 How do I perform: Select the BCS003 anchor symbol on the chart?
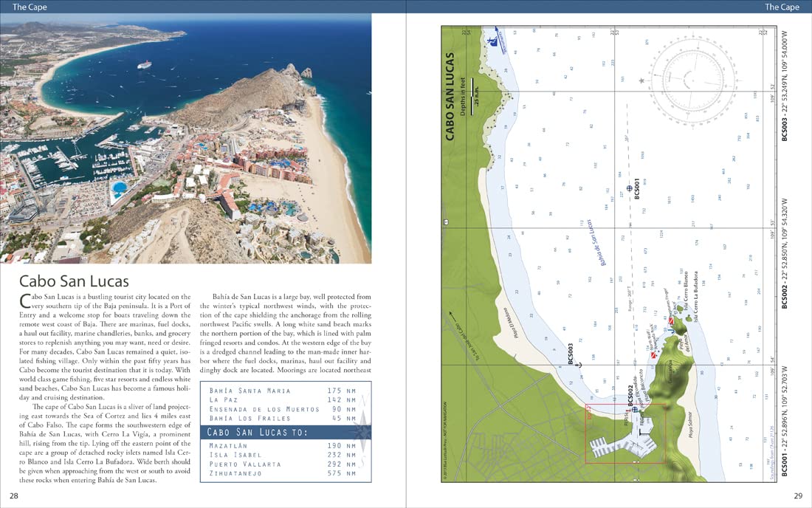[579, 365]
